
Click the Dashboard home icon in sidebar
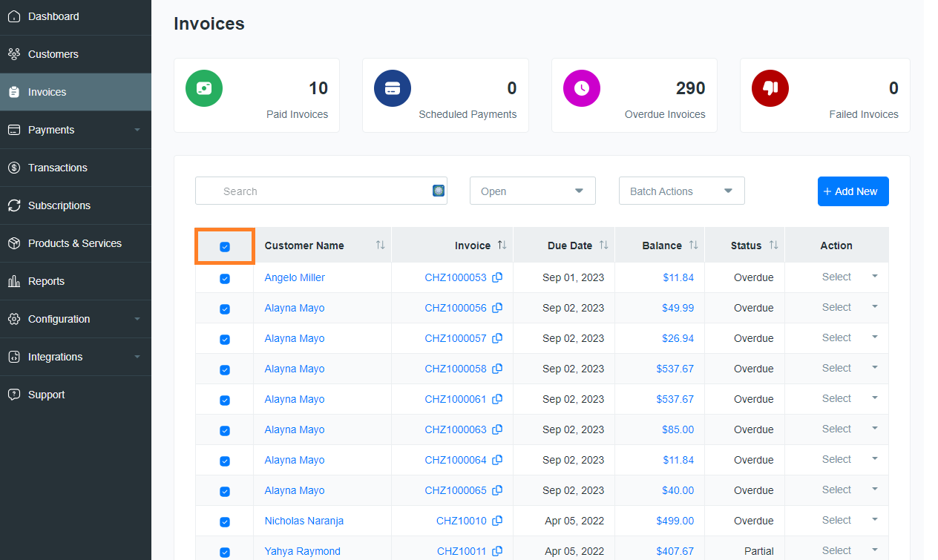point(13,16)
